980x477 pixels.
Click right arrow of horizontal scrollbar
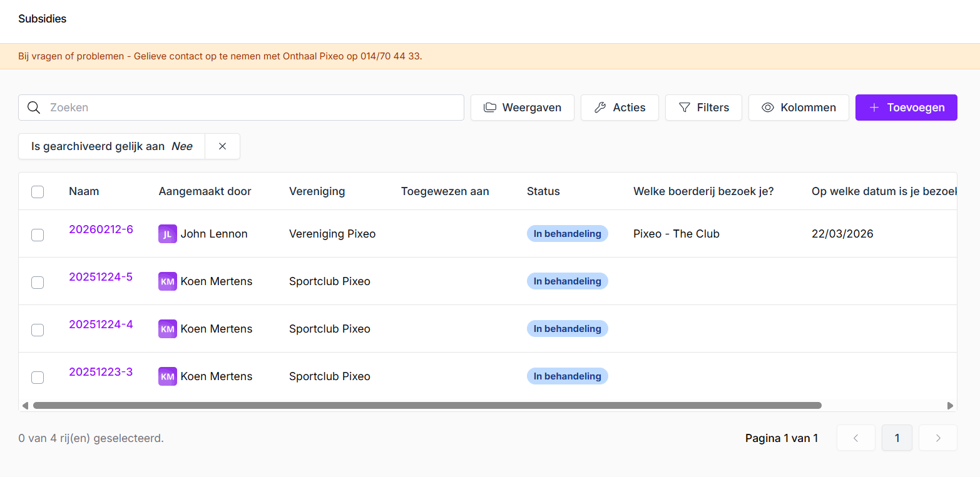tap(950, 406)
